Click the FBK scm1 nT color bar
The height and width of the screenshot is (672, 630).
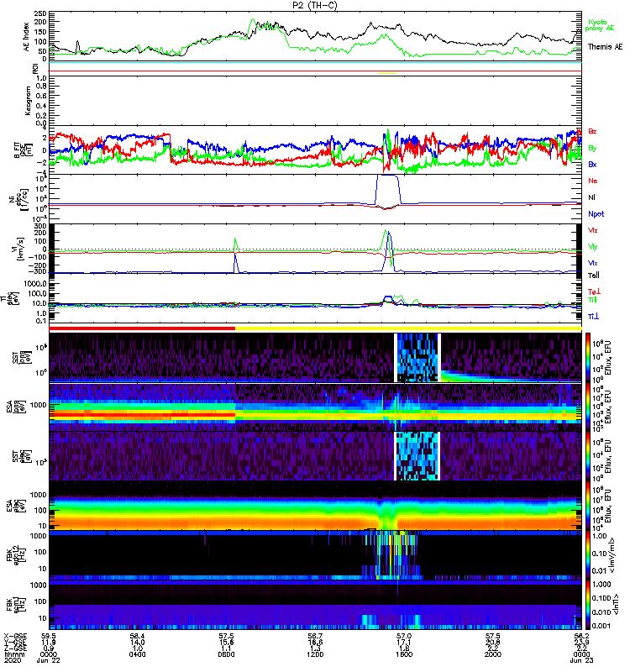(x=588, y=604)
